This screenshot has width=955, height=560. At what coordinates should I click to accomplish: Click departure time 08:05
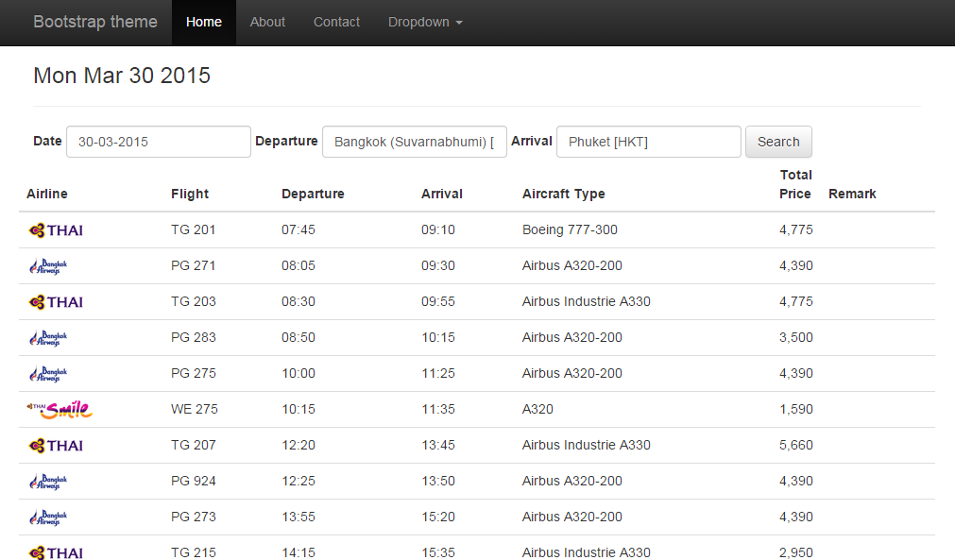tap(298, 265)
